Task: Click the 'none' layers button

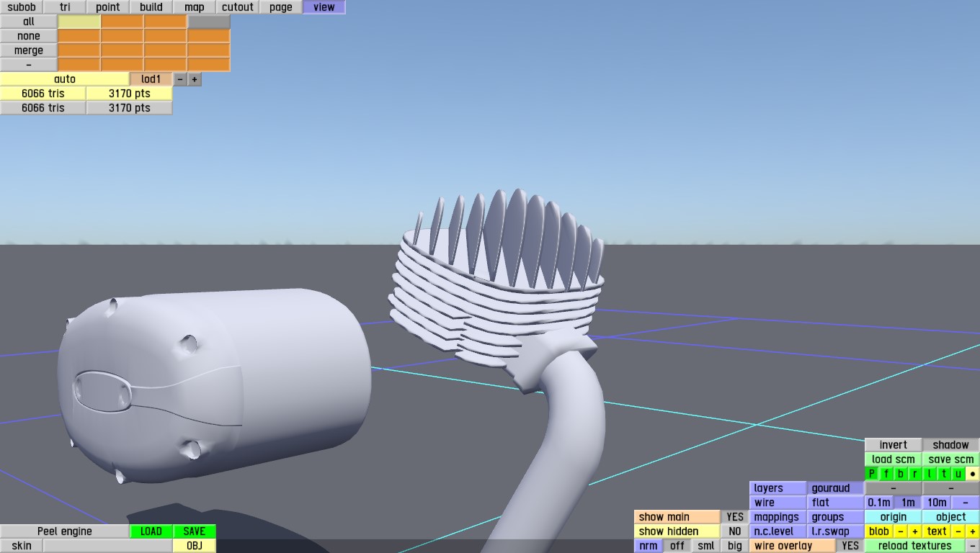Action: 29,36
